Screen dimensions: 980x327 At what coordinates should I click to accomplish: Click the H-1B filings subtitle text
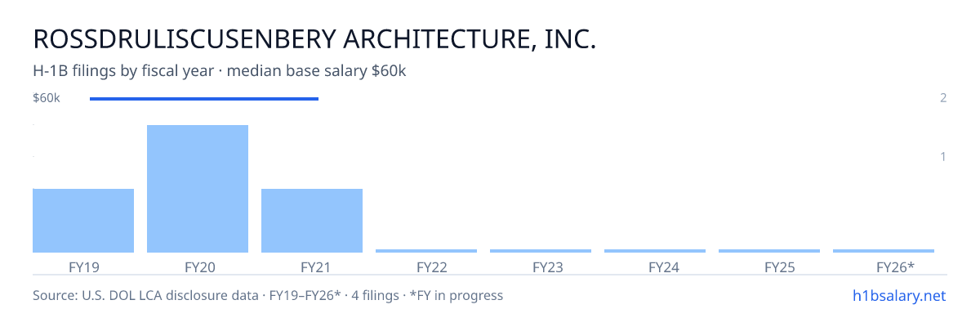coord(220,71)
